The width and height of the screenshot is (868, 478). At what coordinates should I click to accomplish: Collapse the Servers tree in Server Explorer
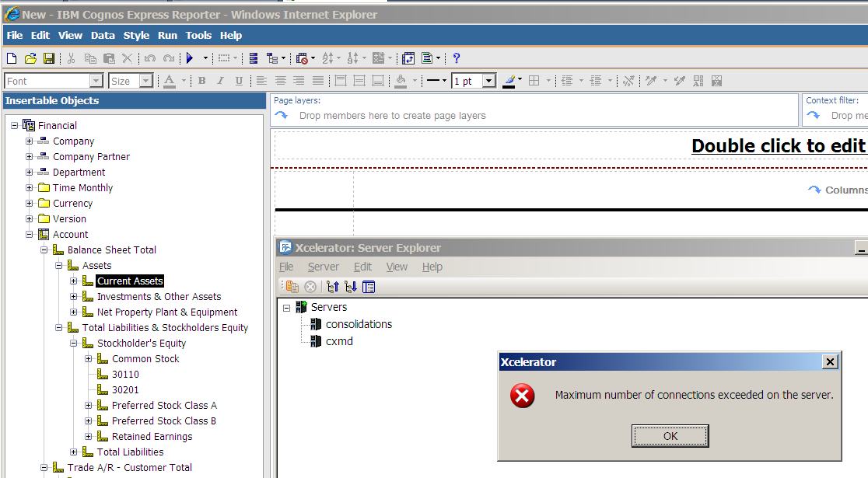coord(287,308)
